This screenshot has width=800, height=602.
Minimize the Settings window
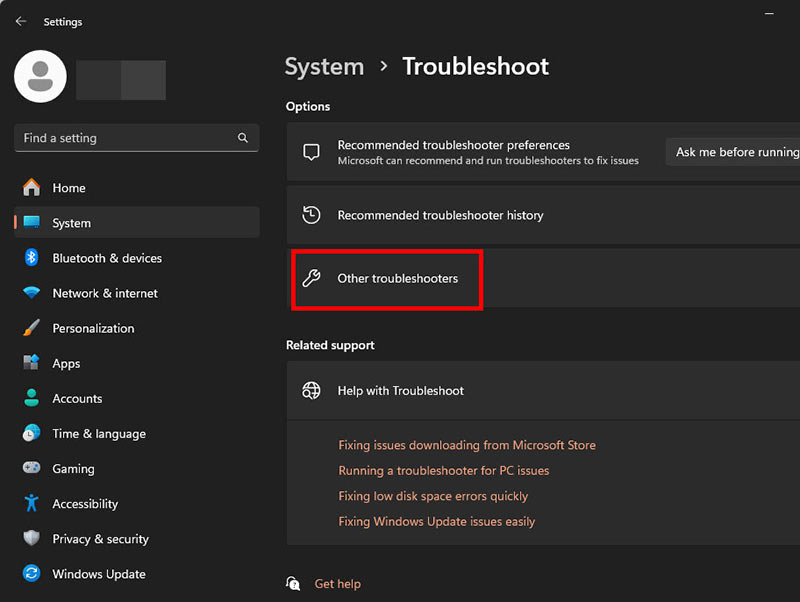click(769, 14)
